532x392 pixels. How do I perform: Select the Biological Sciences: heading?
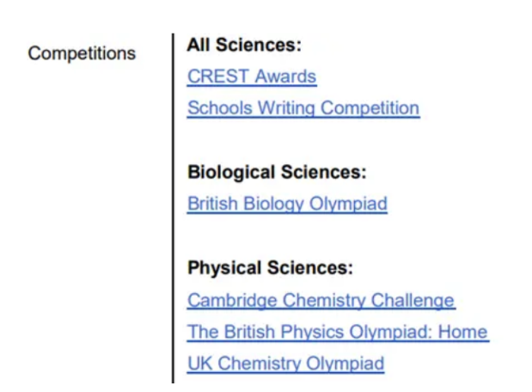[x=277, y=172]
